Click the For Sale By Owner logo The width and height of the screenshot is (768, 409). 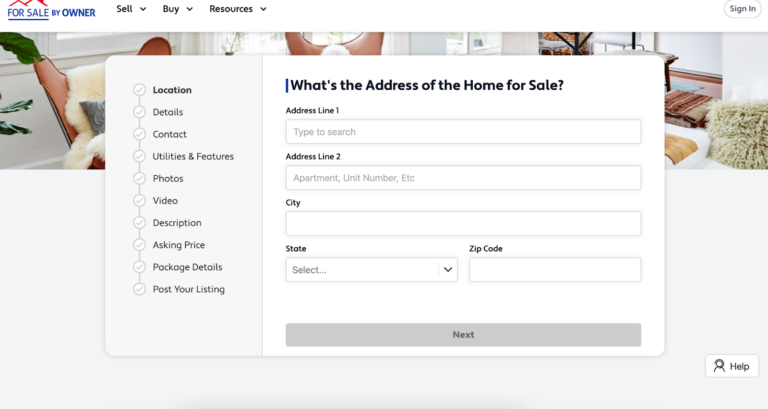click(51, 10)
